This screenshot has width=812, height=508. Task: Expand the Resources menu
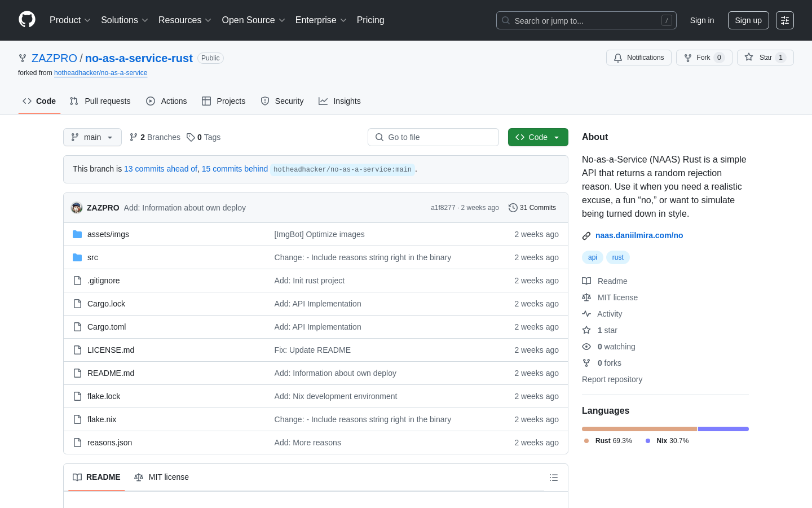[x=185, y=20]
